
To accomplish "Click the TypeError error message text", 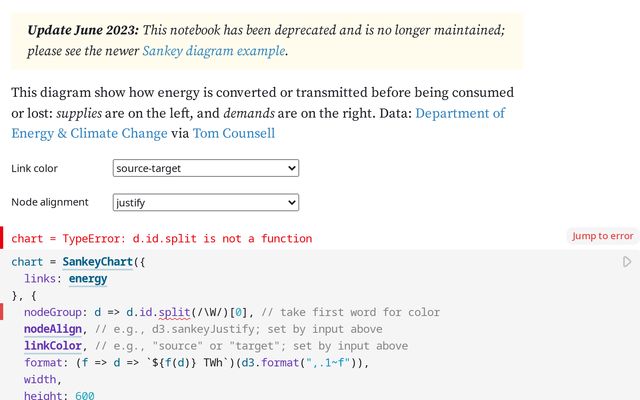I will click(162, 239).
